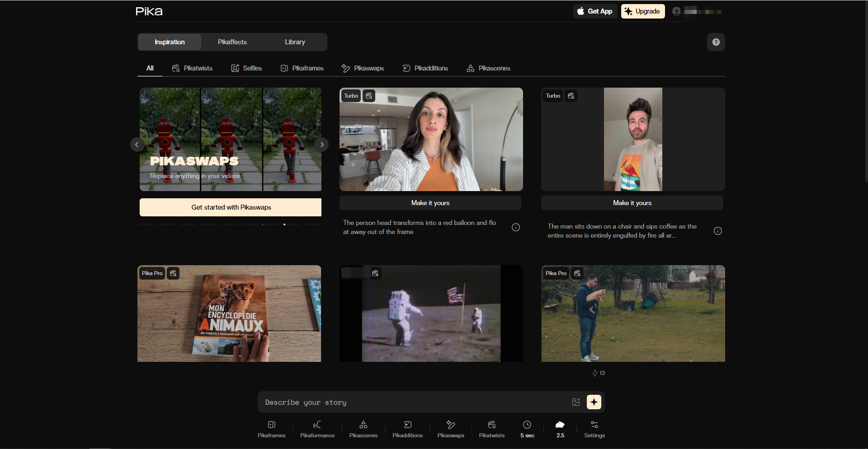Open the 5 sec duration selector
Screen dimensions: 868x449
527,429
